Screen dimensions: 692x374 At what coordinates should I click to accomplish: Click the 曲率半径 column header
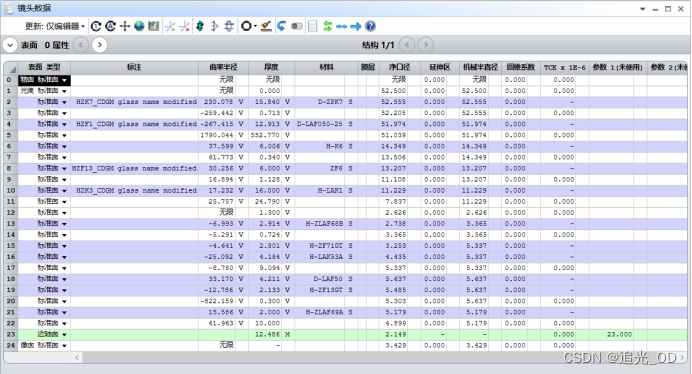click(x=223, y=68)
